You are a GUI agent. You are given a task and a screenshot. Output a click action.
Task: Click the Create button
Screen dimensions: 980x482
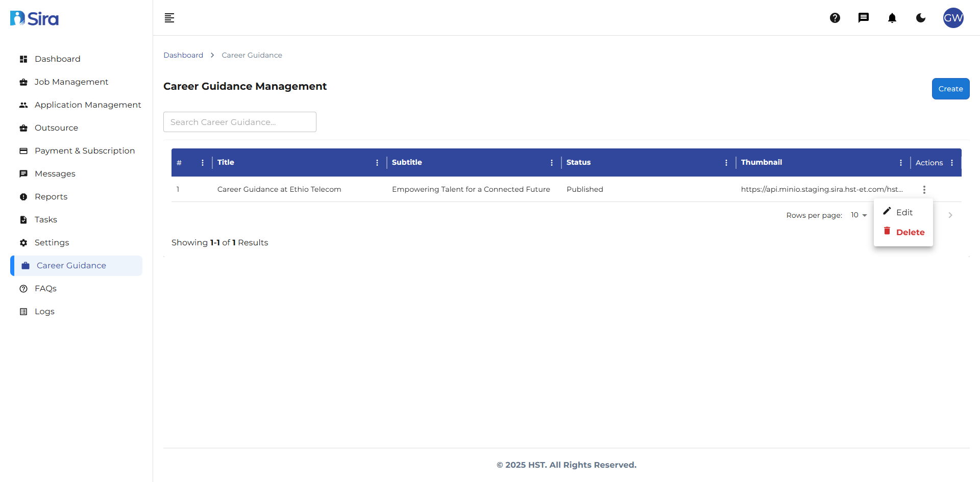(950, 88)
